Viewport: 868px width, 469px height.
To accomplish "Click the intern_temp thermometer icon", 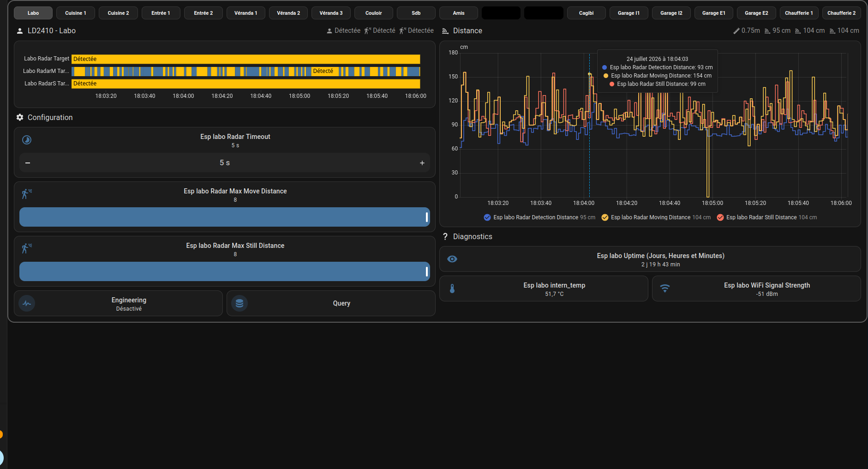I will (x=452, y=289).
